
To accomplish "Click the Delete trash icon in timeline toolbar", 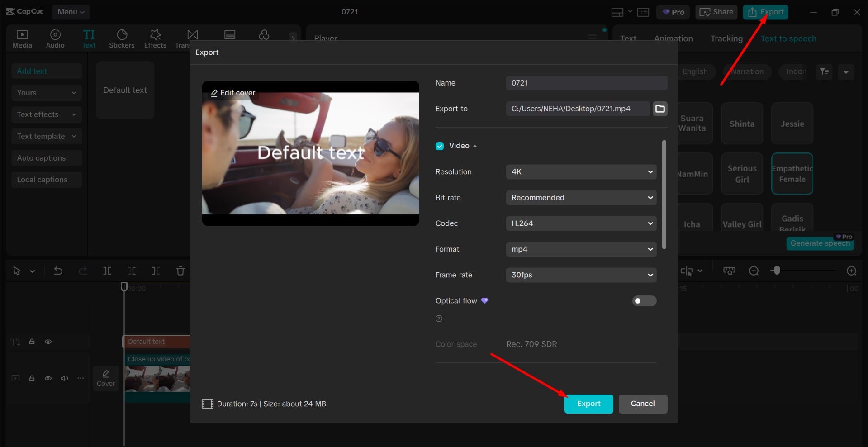I will 180,271.
